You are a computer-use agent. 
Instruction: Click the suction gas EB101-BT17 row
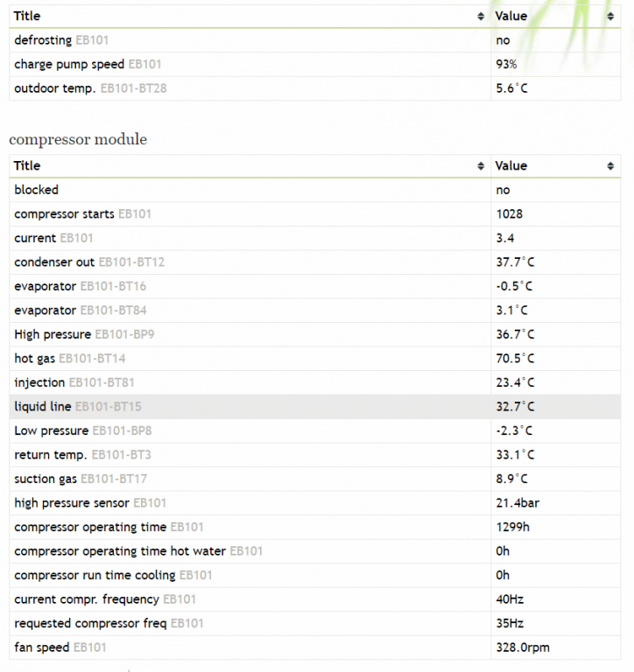pyautogui.click(x=315, y=479)
